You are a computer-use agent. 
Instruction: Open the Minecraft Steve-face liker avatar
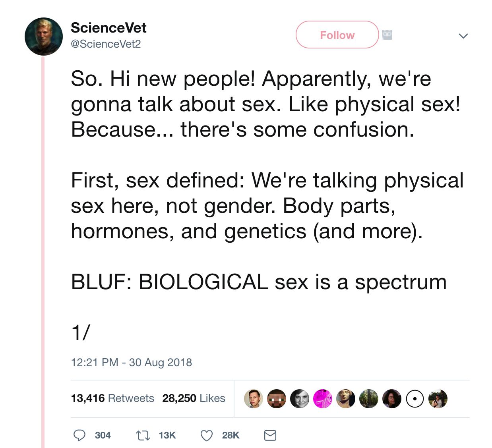pos(277,399)
